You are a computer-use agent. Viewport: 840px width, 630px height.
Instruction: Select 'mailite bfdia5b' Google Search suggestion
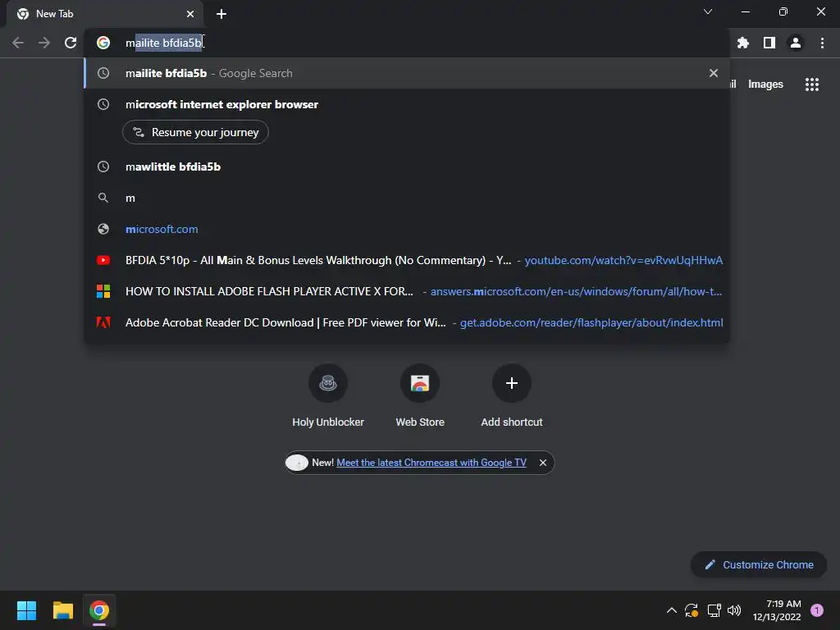coord(407,73)
